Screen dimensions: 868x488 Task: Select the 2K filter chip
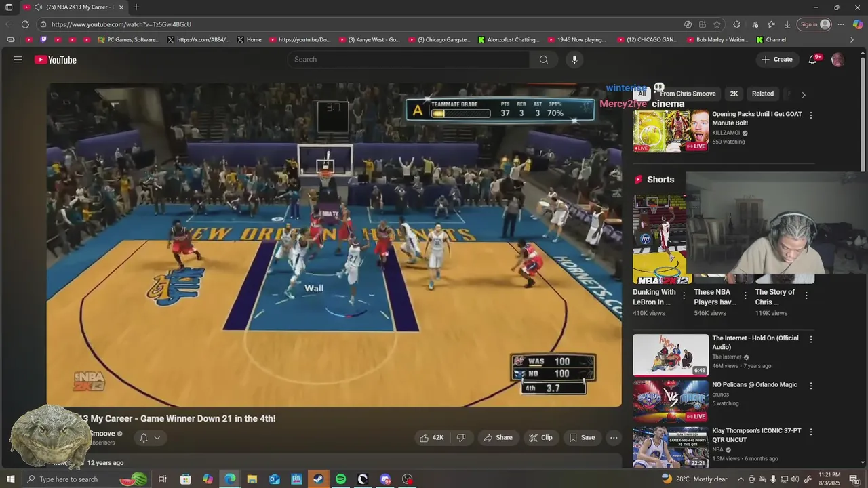(x=734, y=94)
